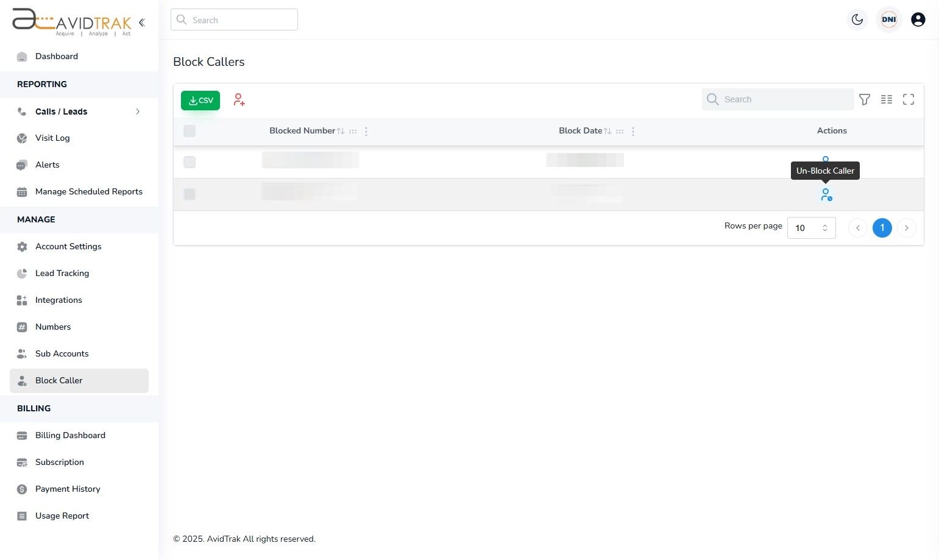The image size is (939, 560).
Task: Adjust the Rows per page stepper
Action: 825,227
